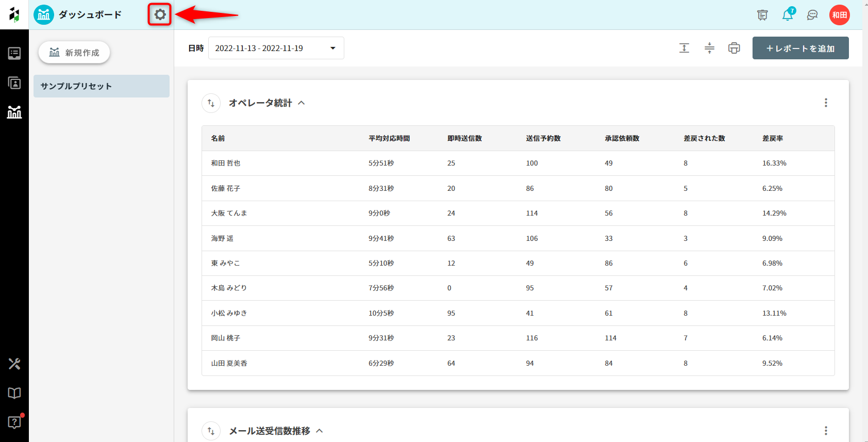
Task: Select the サンプルプリセット preset
Action: click(102, 86)
